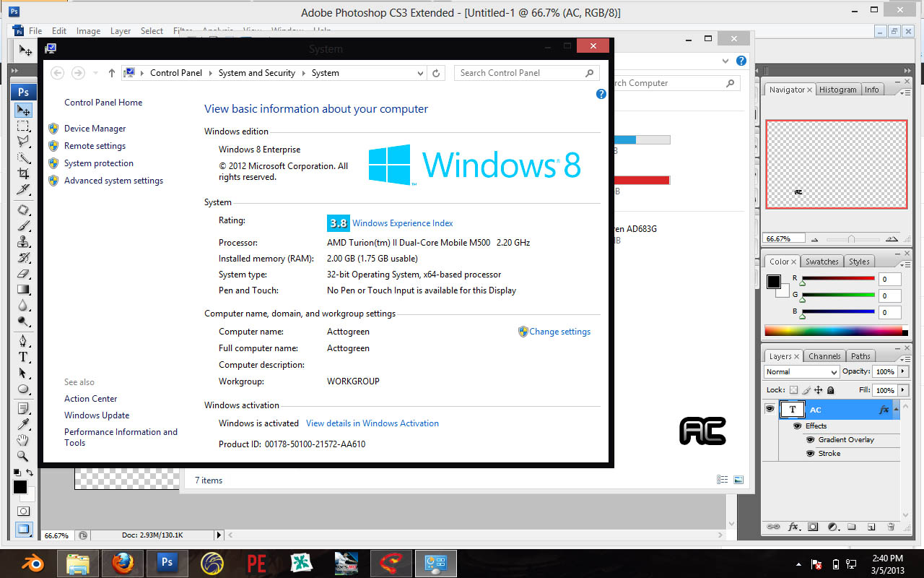
Task: Click the delete layer trash icon
Action: (891, 527)
